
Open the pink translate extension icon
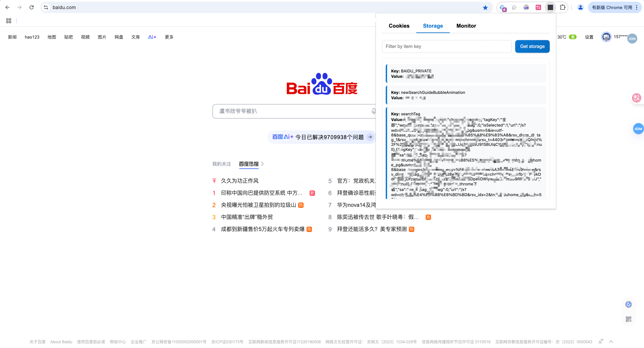tap(538, 7)
